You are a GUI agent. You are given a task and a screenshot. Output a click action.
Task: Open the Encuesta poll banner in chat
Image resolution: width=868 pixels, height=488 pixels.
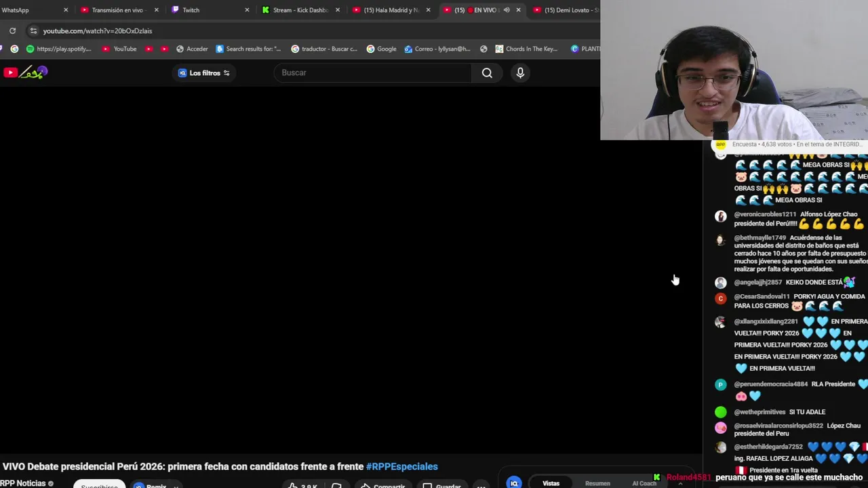point(789,144)
